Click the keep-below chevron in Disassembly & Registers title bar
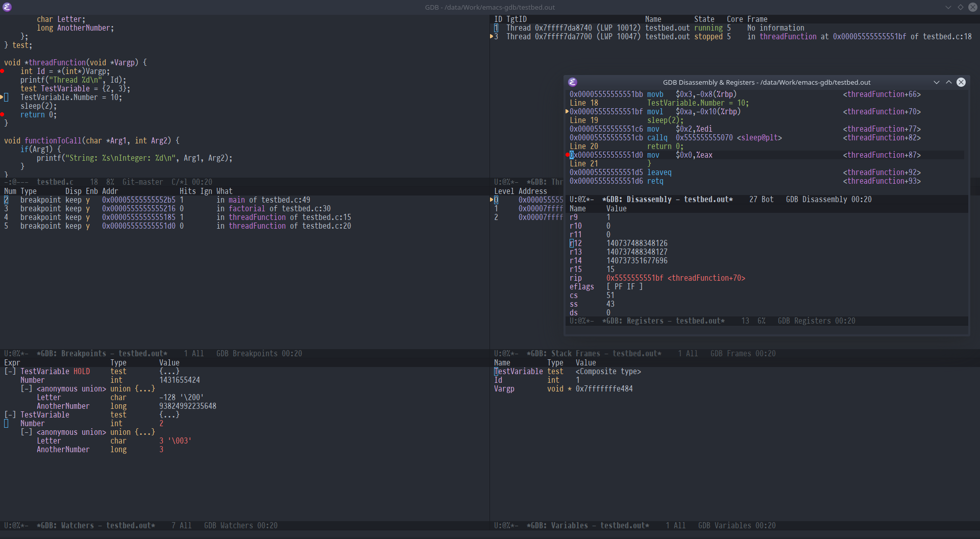 [x=937, y=82]
